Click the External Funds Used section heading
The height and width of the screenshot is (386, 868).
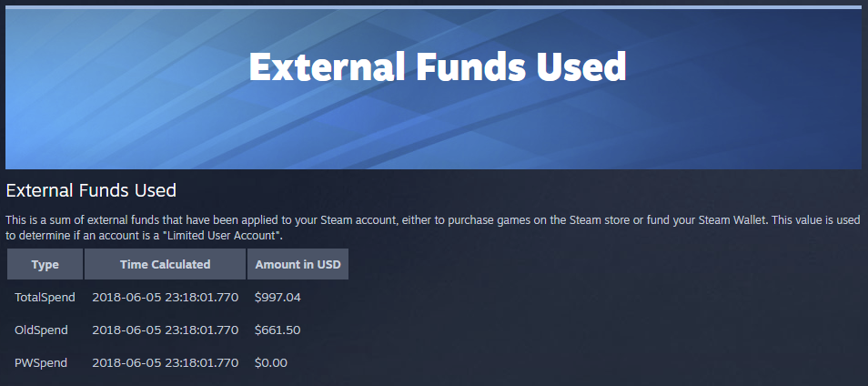click(x=91, y=190)
